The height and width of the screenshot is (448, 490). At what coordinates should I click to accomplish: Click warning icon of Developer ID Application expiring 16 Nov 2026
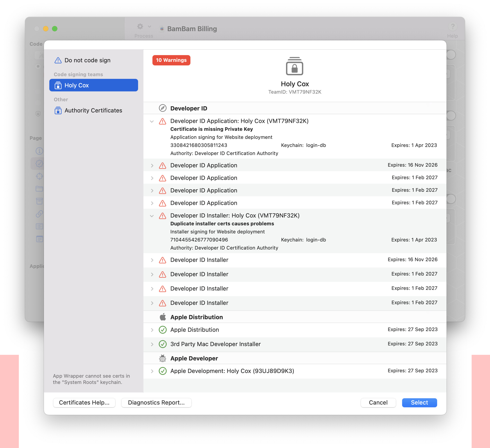[163, 166]
